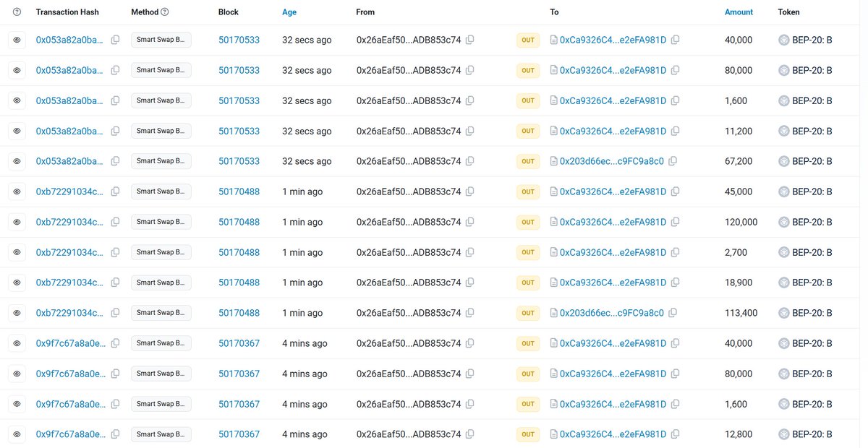Click the From column header
The image size is (868, 448).
(x=366, y=12)
